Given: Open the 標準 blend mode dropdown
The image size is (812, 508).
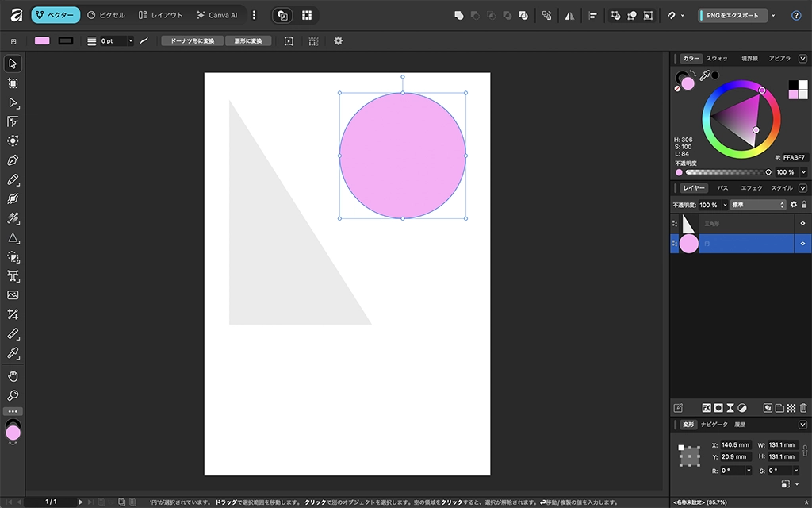Looking at the screenshot, I should (757, 205).
